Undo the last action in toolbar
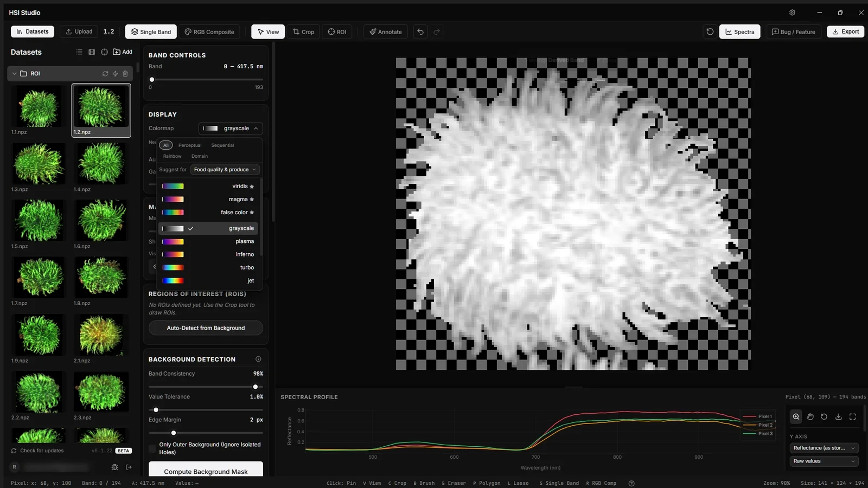The image size is (868, 488). click(x=420, y=32)
